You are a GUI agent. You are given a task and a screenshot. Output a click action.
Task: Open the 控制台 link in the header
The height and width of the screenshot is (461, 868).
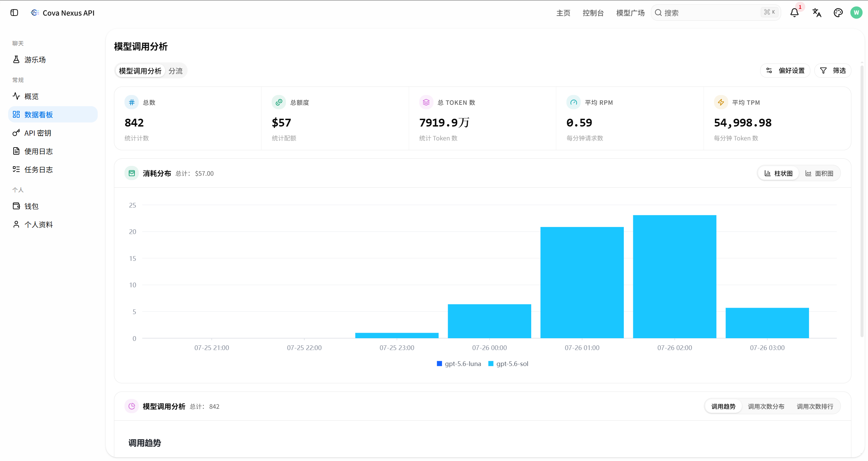(x=593, y=13)
